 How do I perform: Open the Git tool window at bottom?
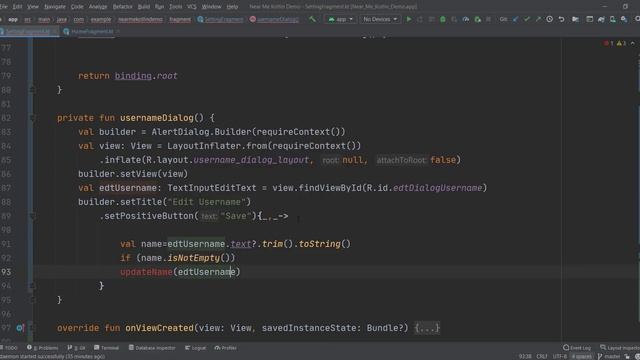[76, 348]
